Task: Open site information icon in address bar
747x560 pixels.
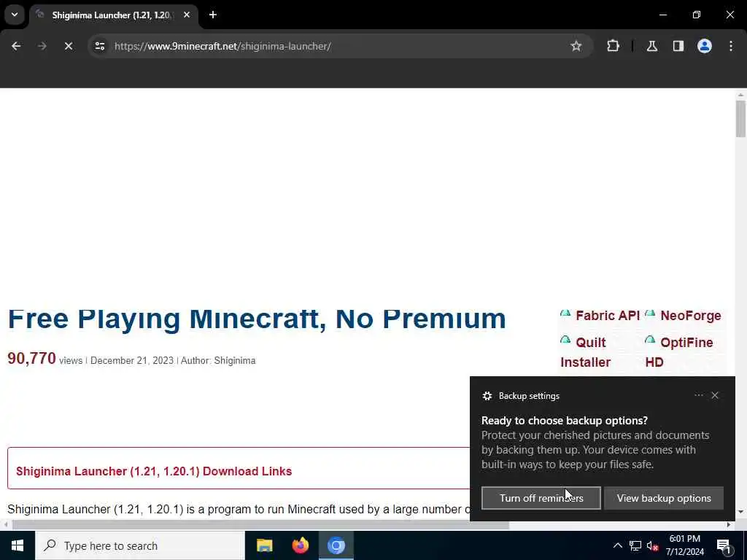Action: coord(99,46)
